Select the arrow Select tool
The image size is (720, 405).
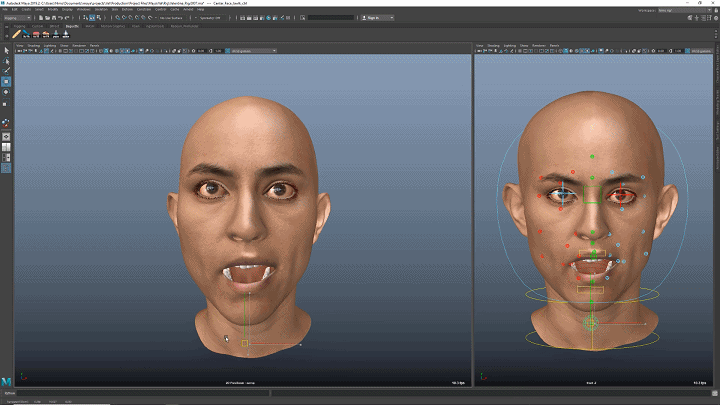click(x=6, y=49)
